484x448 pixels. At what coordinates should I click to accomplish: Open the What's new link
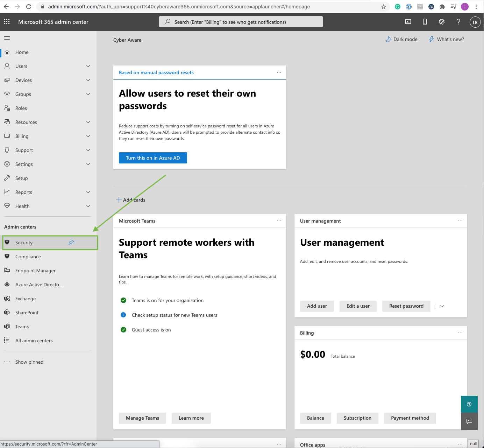click(x=447, y=39)
